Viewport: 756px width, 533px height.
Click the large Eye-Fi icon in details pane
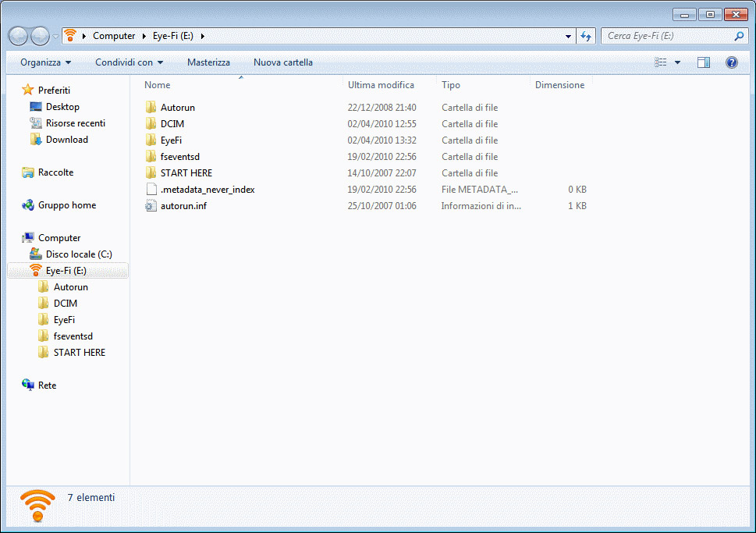point(37,506)
